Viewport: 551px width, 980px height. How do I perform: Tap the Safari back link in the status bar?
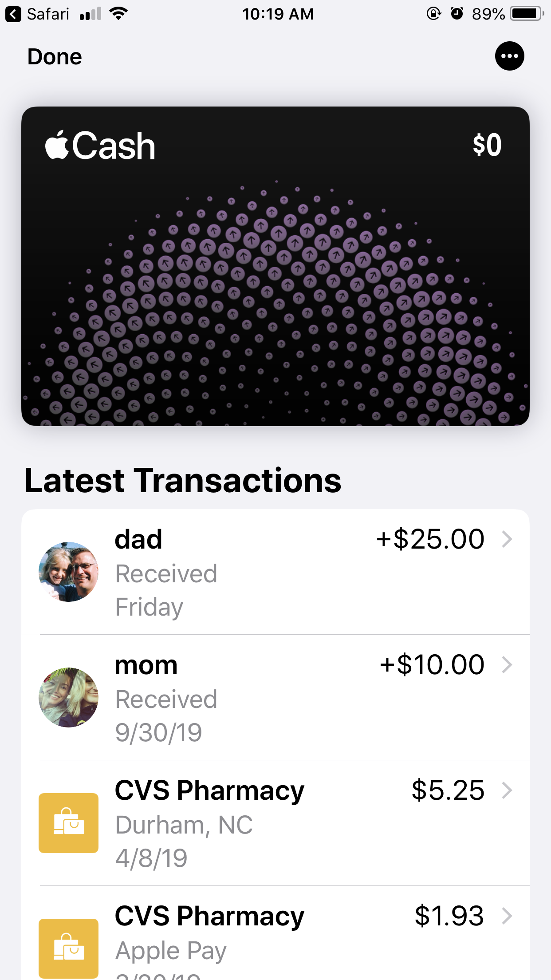point(48,14)
